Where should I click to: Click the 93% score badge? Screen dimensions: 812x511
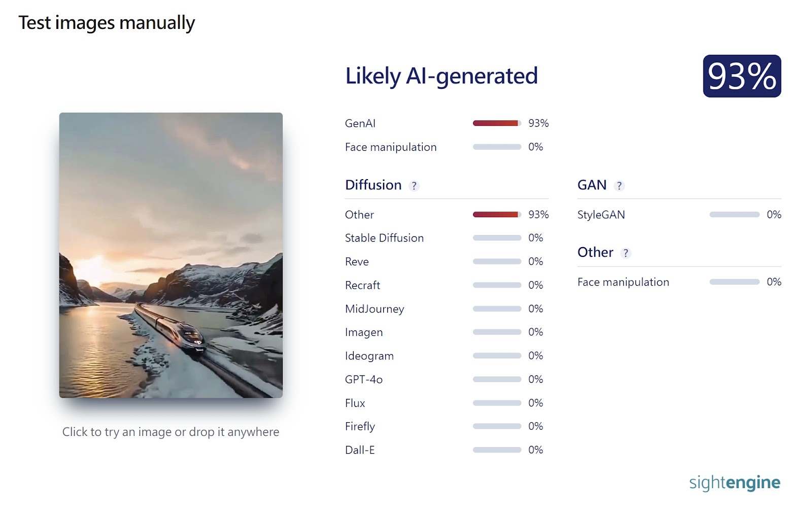pyautogui.click(x=741, y=76)
